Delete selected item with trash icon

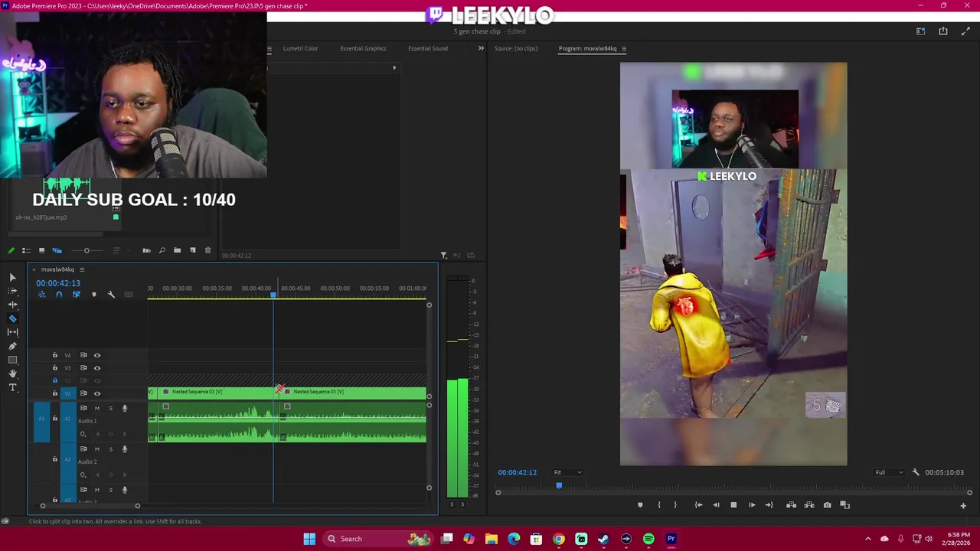207,250
